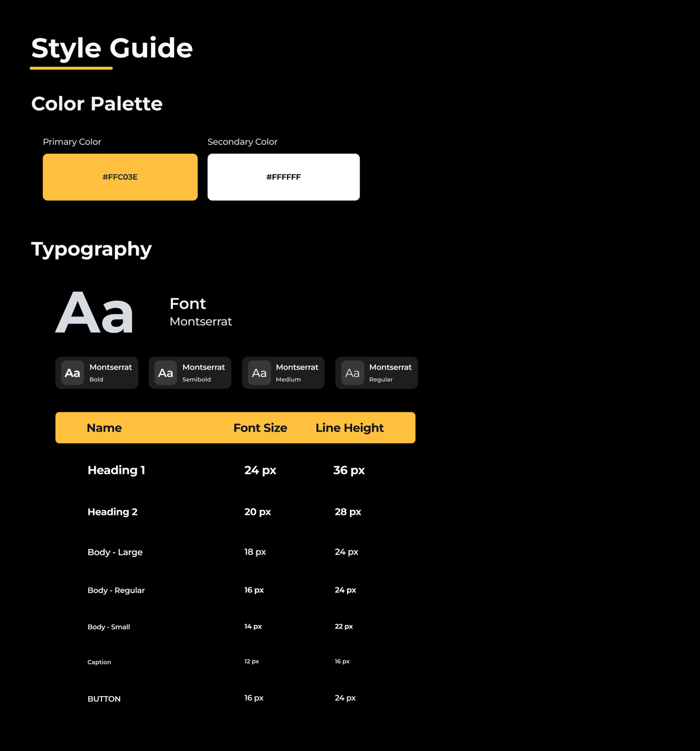This screenshot has height=751, width=700.
Task: Click the Font Size column header
Action: tap(260, 428)
